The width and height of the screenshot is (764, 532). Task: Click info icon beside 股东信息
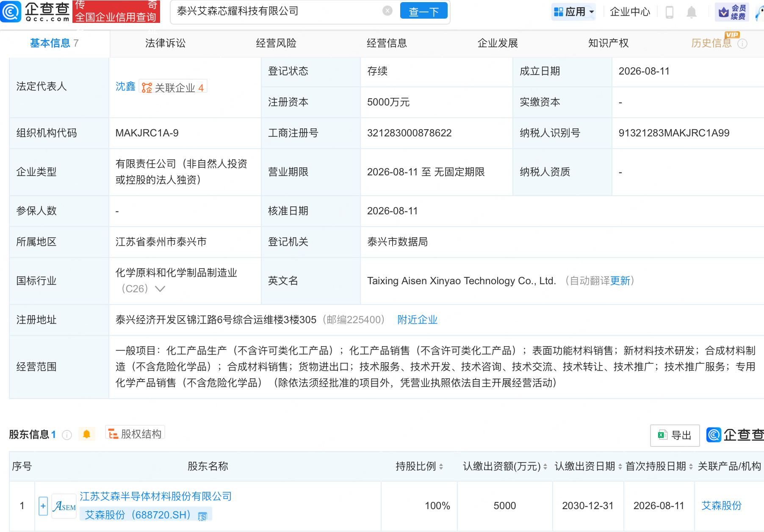click(x=67, y=435)
